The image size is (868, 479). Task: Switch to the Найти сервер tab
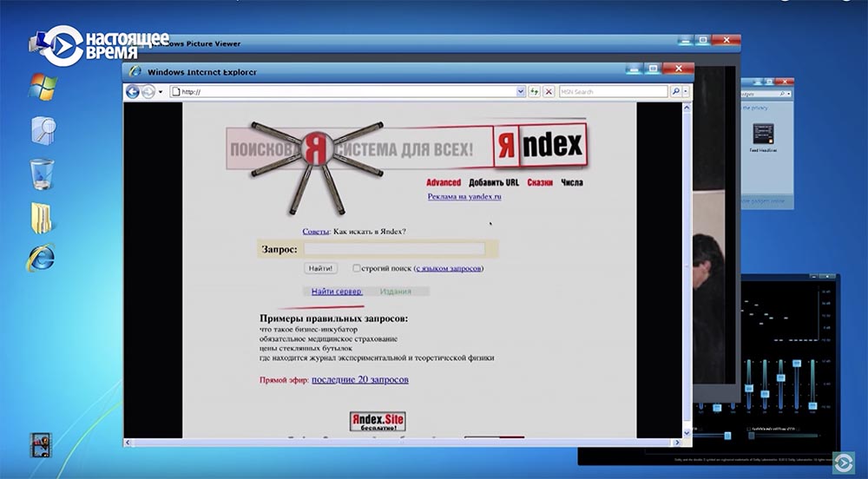click(337, 291)
